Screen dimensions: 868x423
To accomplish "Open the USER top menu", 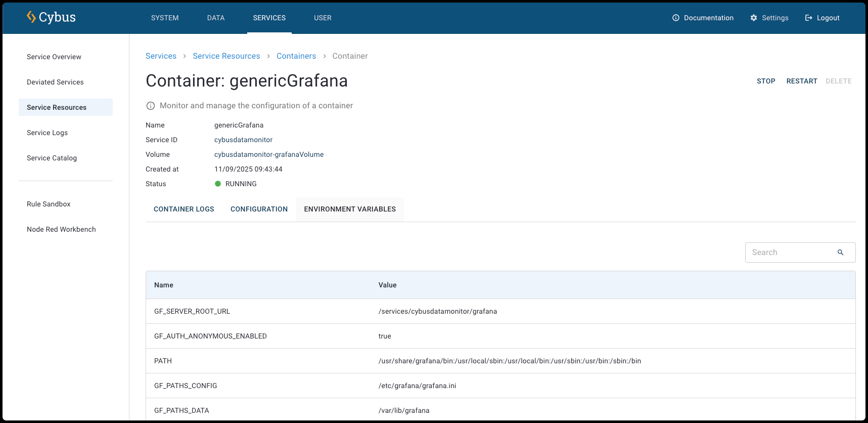I will (323, 18).
